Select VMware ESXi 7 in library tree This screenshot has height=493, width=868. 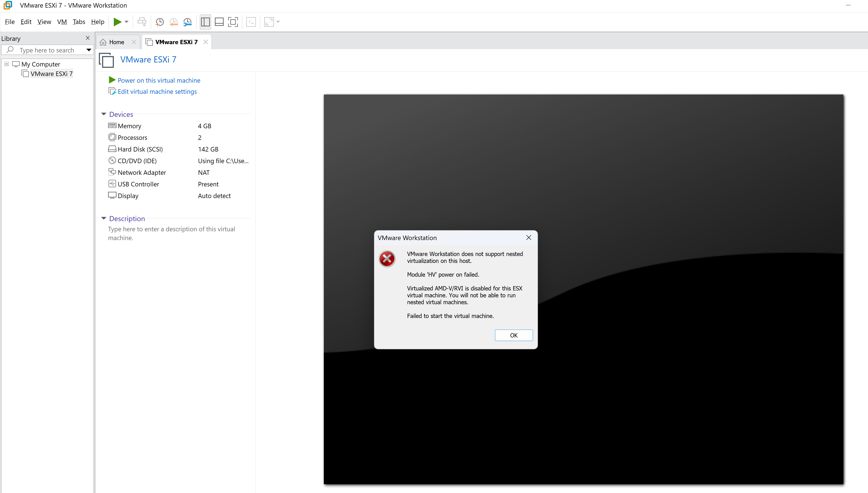[x=52, y=74]
